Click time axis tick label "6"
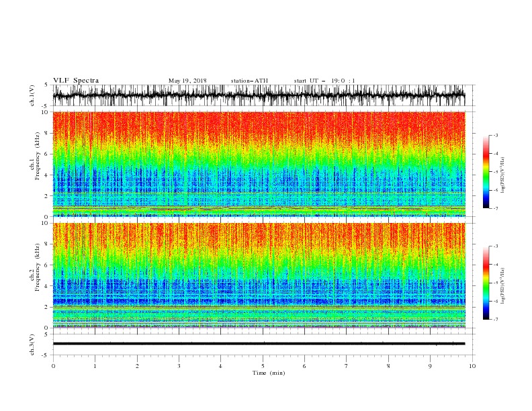Screen dimensions: 532x411 tap(304, 366)
